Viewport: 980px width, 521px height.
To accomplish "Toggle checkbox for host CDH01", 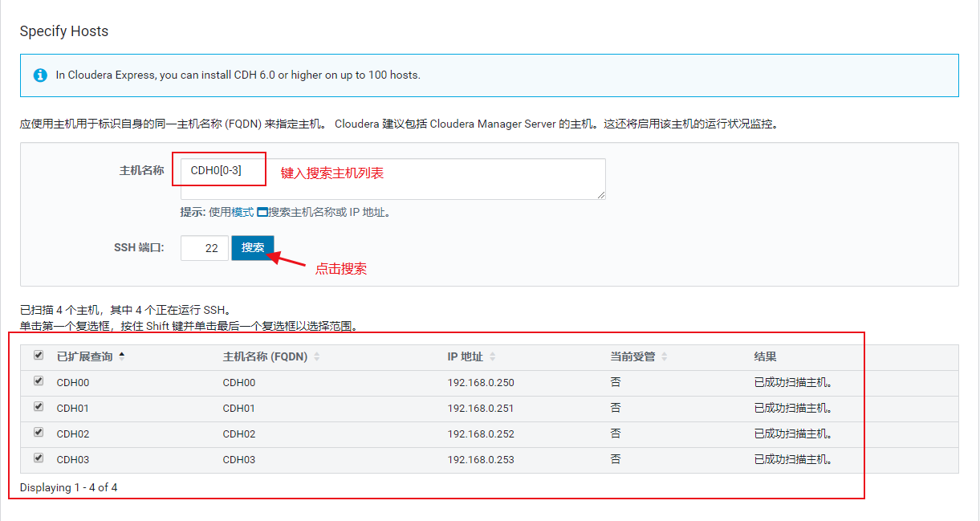I will pos(39,407).
